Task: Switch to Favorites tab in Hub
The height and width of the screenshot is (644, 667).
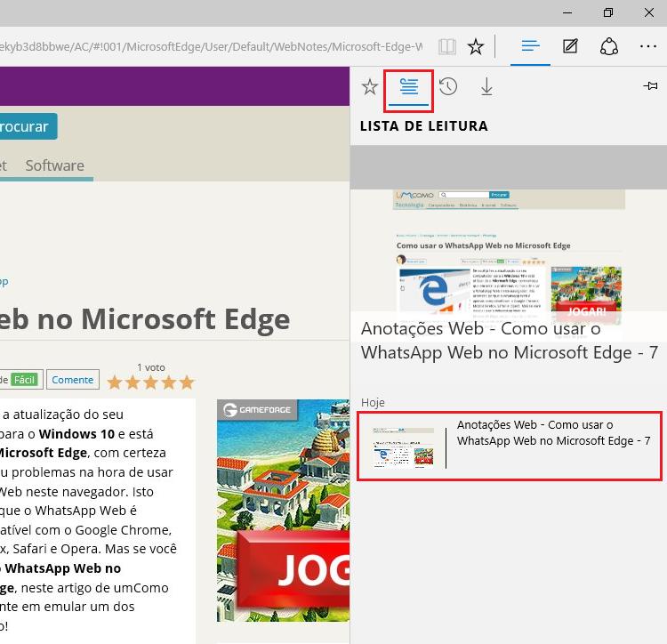Action: click(x=370, y=87)
